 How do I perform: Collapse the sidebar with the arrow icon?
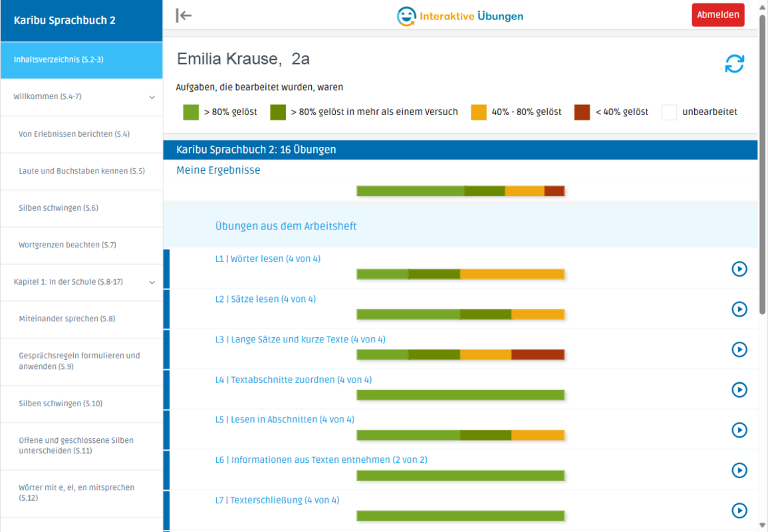(184, 16)
